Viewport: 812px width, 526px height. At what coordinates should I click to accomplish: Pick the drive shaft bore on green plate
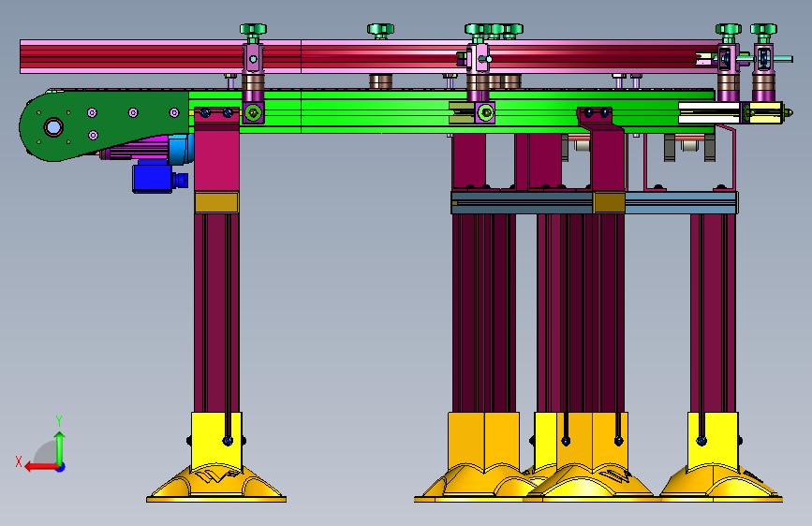tap(53, 127)
